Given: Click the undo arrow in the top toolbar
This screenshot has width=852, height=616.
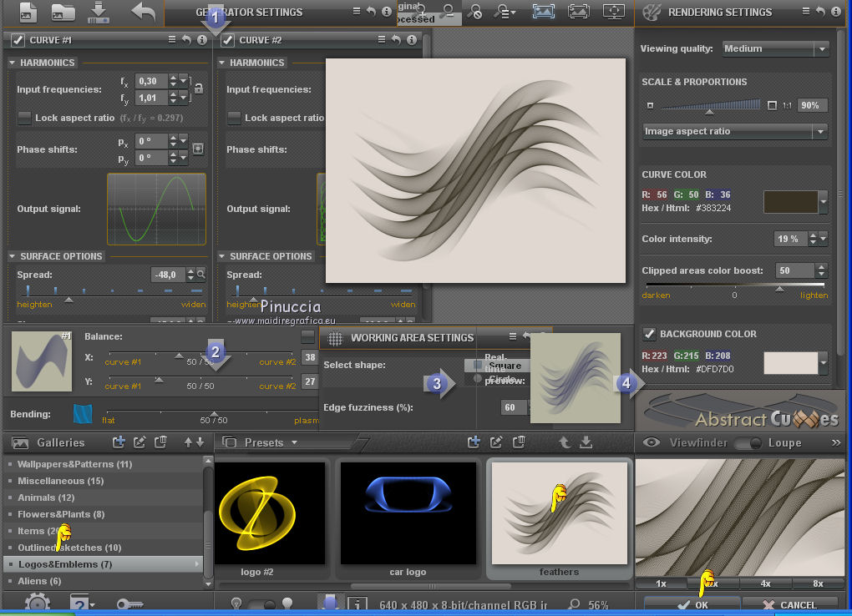Looking at the screenshot, I should coord(143,13).
